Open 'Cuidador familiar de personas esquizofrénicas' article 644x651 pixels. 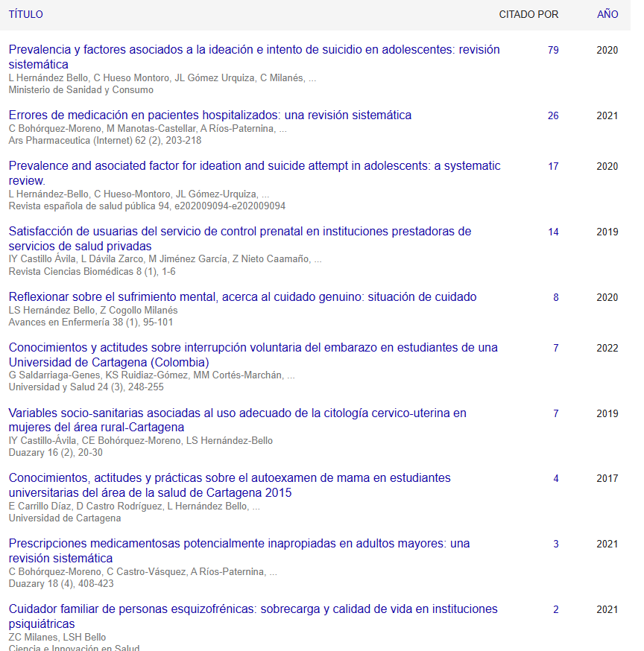coord(253,609)
